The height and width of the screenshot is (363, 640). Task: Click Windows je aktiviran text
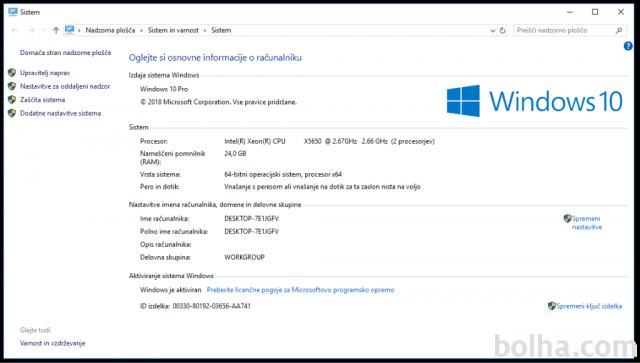[171, 290]
